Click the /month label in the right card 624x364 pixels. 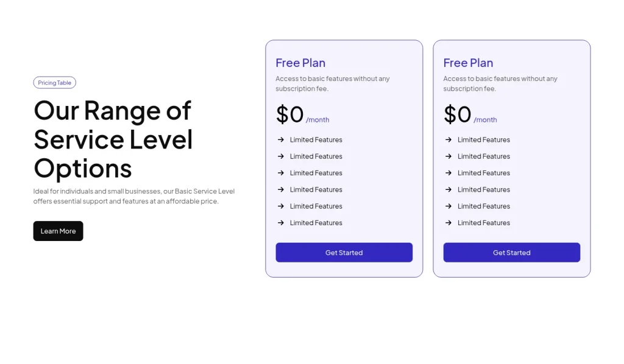(486, 119)
